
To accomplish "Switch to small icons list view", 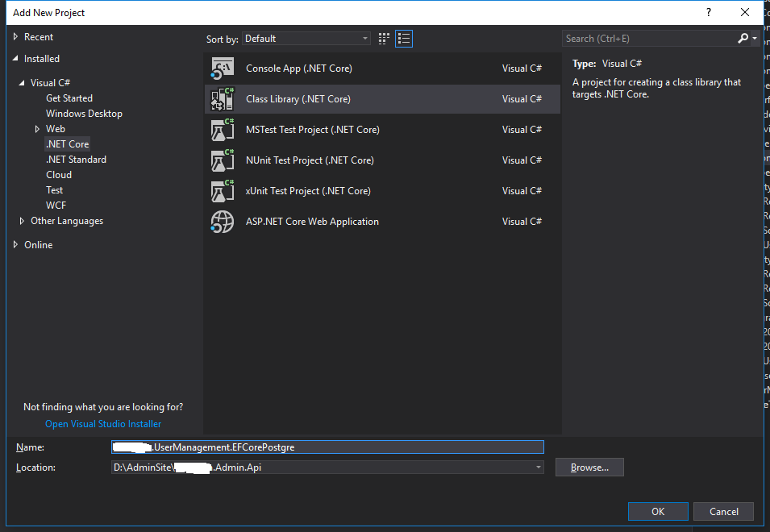I will [x=404, y=39].
